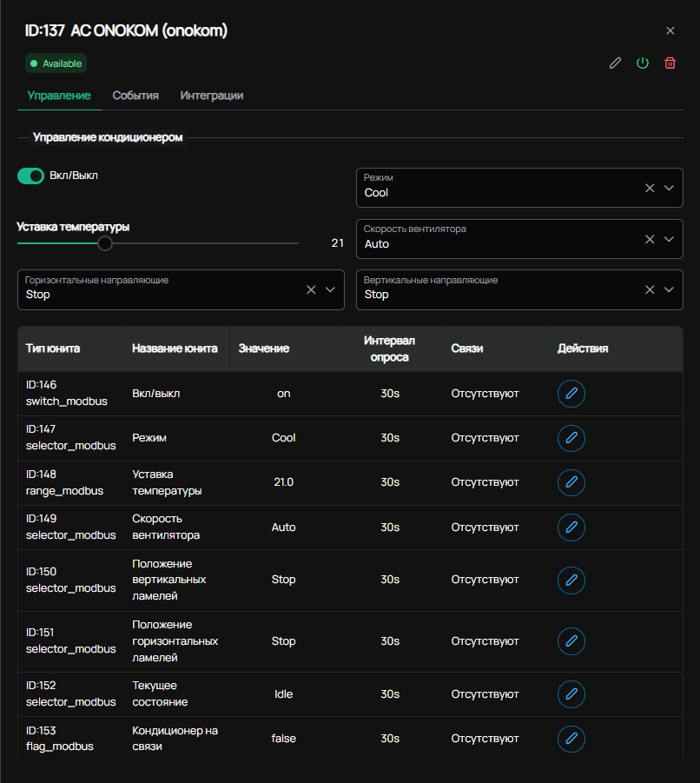Image resolution: width=700 pixels, height=783 pixels.
Task: Toggle the Вкл/Выкл air conditioner switch
Action: (x=31, y=176)
